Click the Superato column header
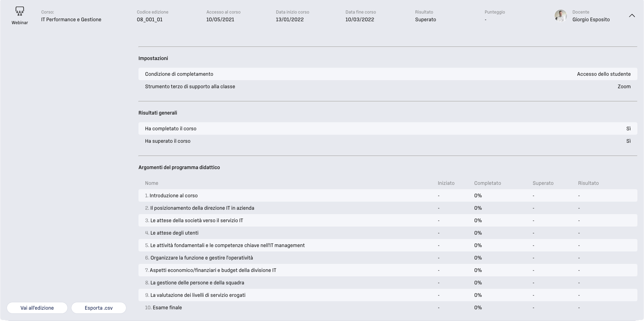Viewport: 644px width, 321px height. (543, 183)
